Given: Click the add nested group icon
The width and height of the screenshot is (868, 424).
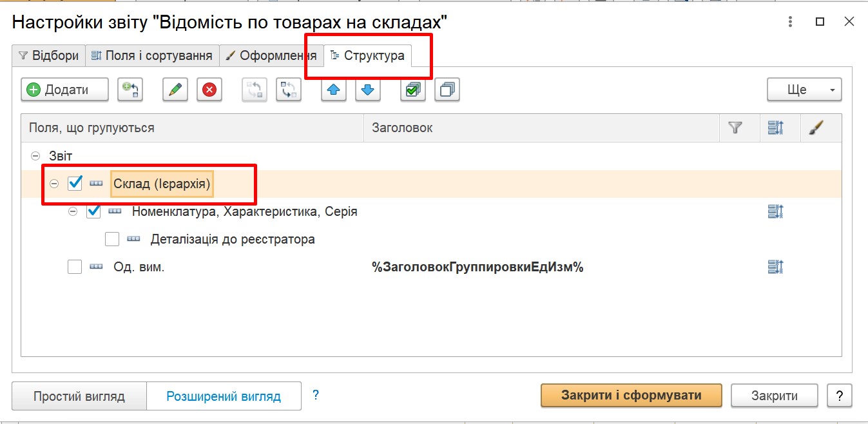Looking at the screenshot, I should tap(130, 90).
